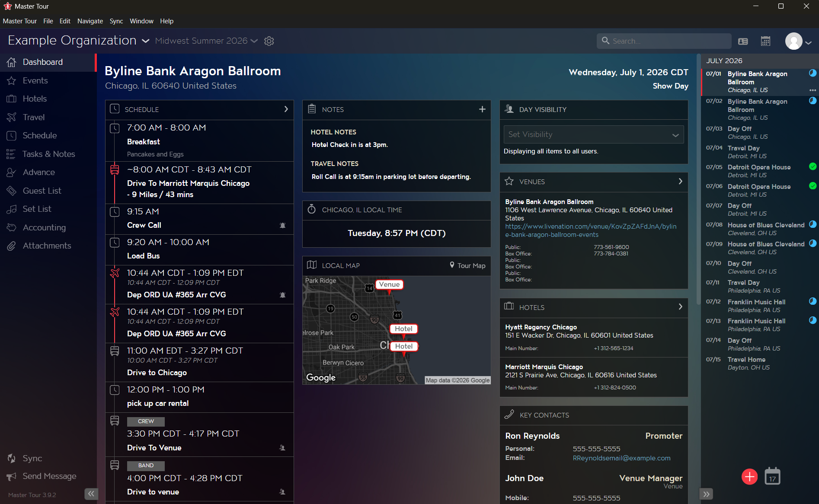
Task: Toggle status indicator for 07/13 Franklin Music Hall
Action: [813, 320]
